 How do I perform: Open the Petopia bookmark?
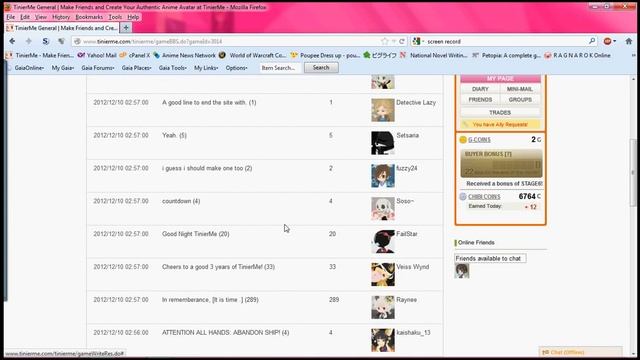click(506, 55)
